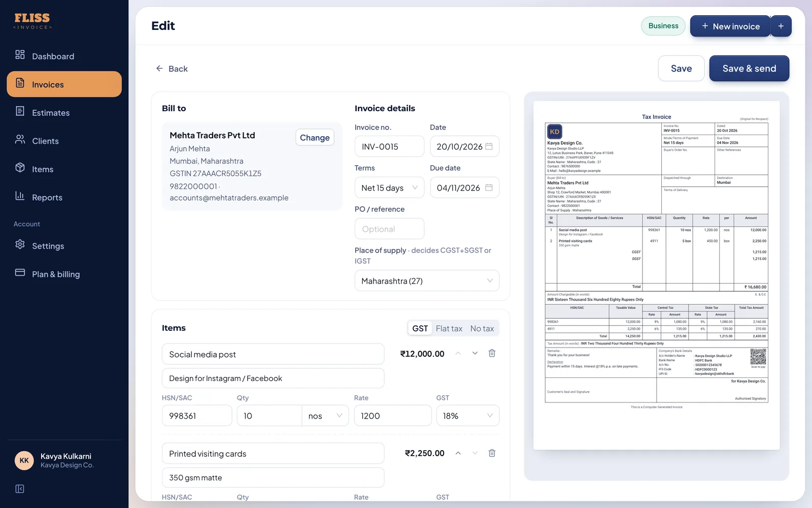The width and height of the screenshot is (812, 508).
Task: Open Estimates in the sidebar
Action: (x=64, y=113)
